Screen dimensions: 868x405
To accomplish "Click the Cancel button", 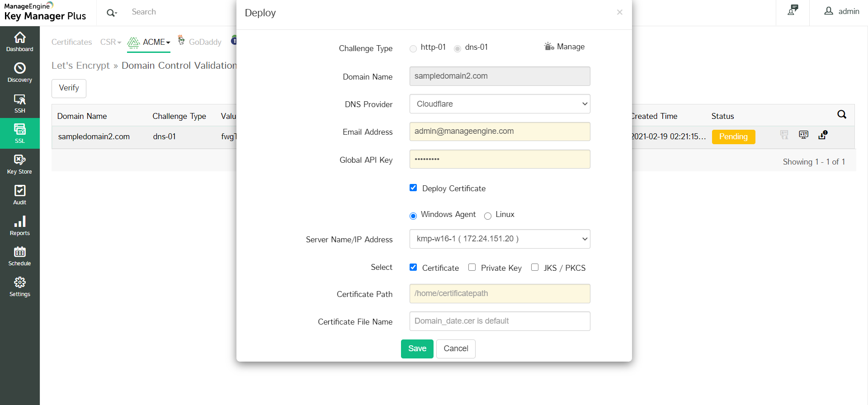I will pos(456,348).
